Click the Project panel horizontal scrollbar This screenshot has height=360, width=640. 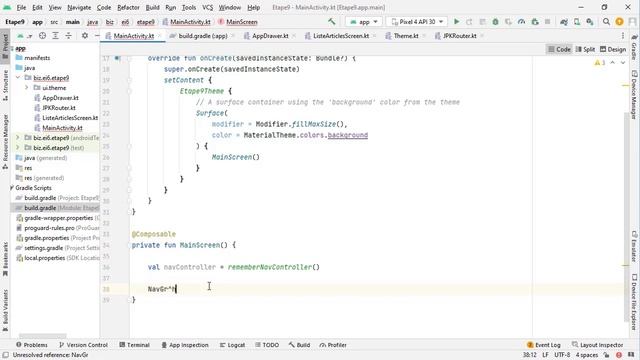click(42, 336)
